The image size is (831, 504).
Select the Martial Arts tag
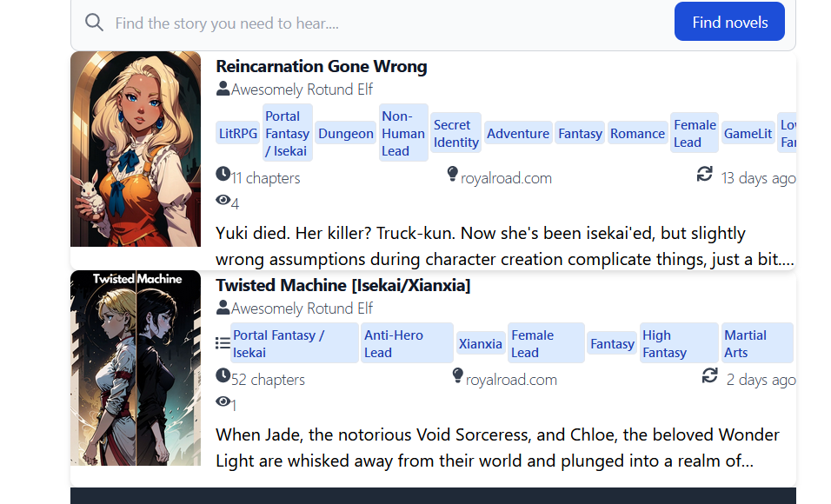756,343
